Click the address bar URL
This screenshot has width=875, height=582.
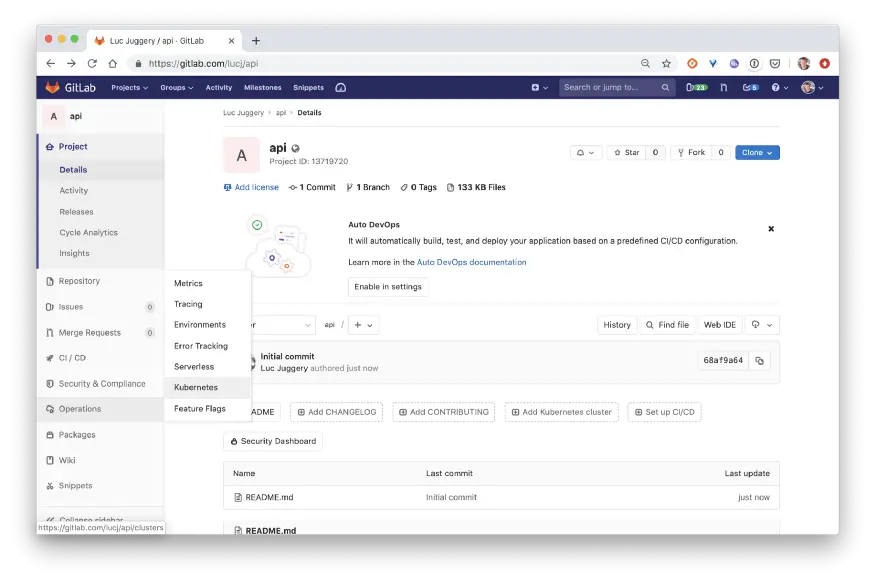pyautogui.click(x=203, y=64)
